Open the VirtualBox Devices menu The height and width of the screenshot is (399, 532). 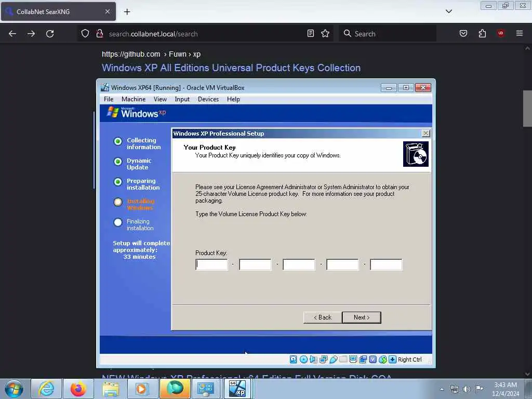[208, 99]
